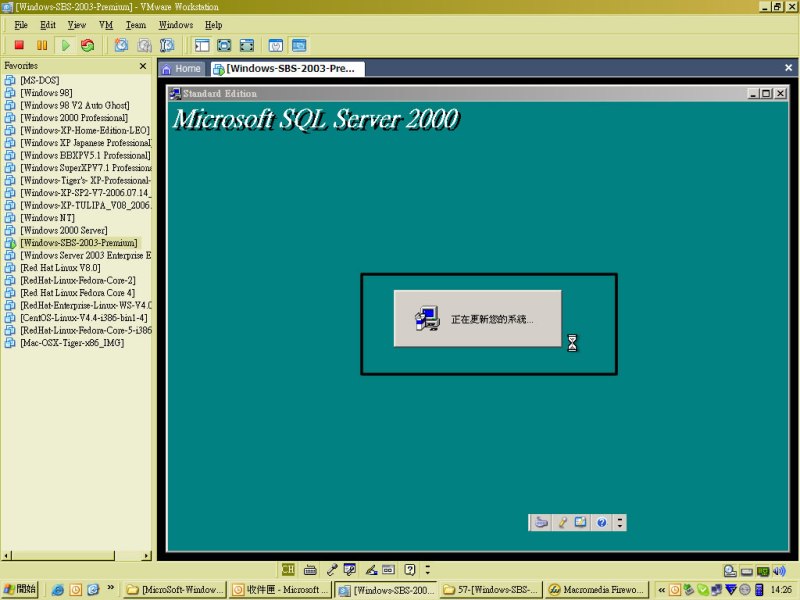800x600 pixels.
Task: Click the green Power On button
Action: click(65, 45)
